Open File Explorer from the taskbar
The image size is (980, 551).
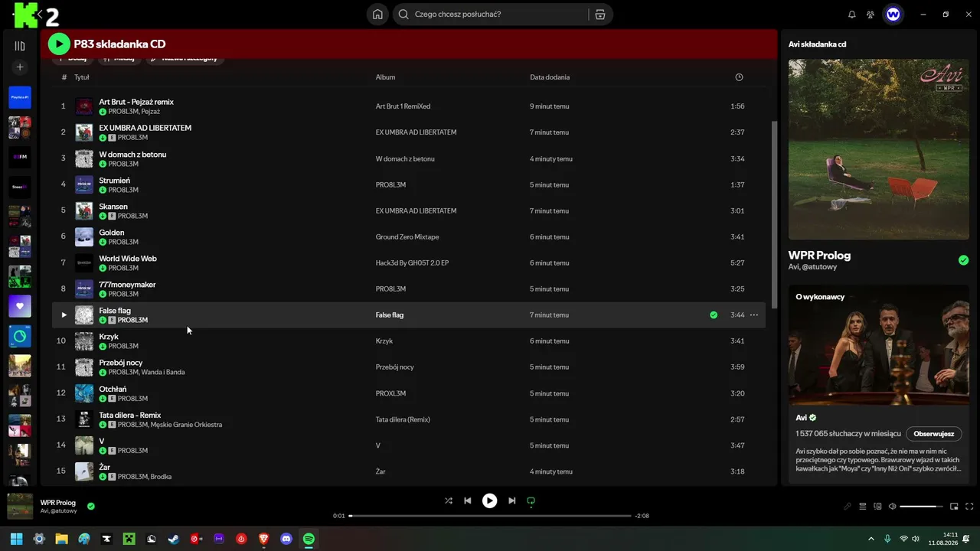(61, 539)
